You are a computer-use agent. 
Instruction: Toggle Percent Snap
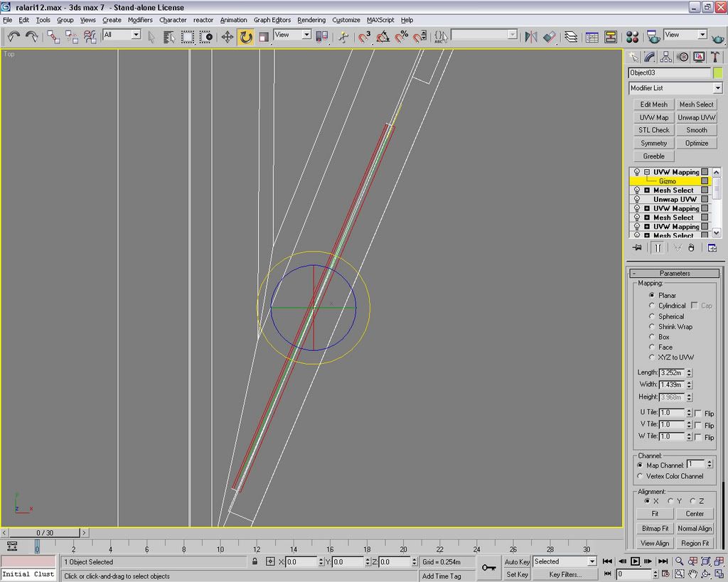click(402, 37)
